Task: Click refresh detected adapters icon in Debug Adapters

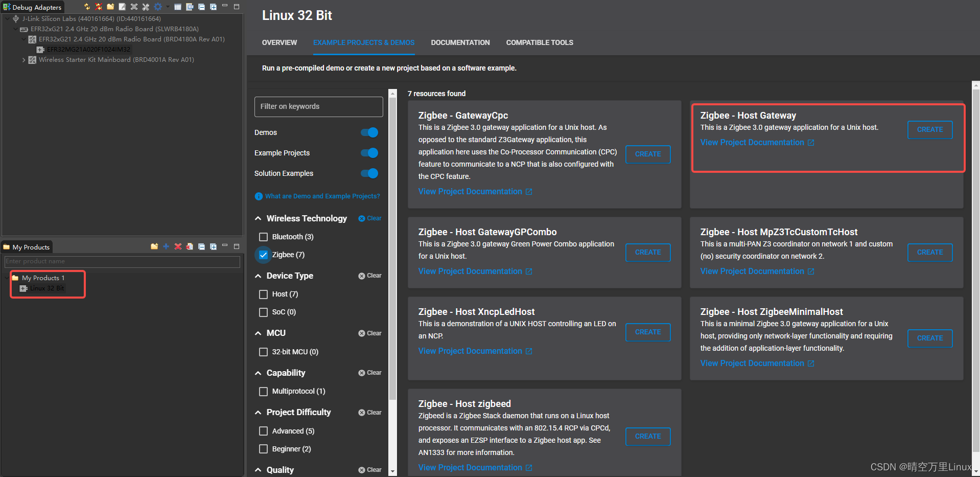Action: tap(87, 7)
